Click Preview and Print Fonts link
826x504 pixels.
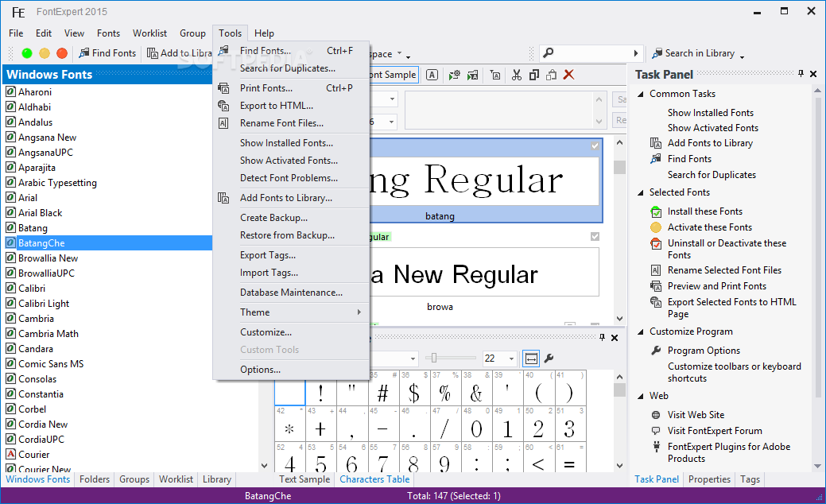pyautogui.click(x=717, y=286)
